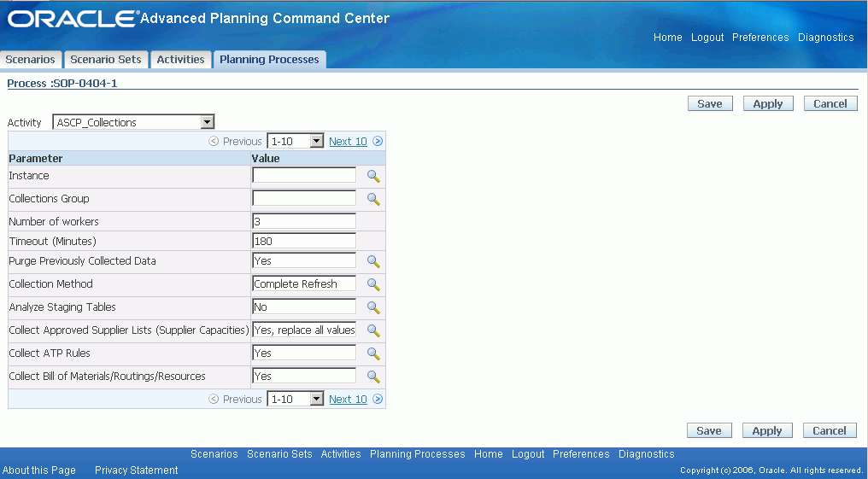This screenshot has height=479, width=868.
Task: Click the Analyze Staging Tables field
Action: (304, 307)
